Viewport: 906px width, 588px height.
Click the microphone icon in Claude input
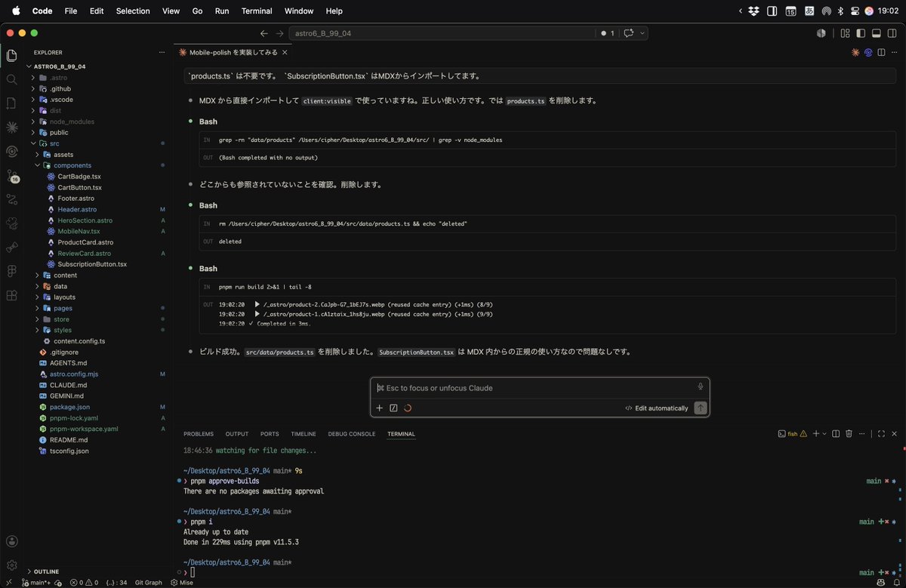coord(701,387)
